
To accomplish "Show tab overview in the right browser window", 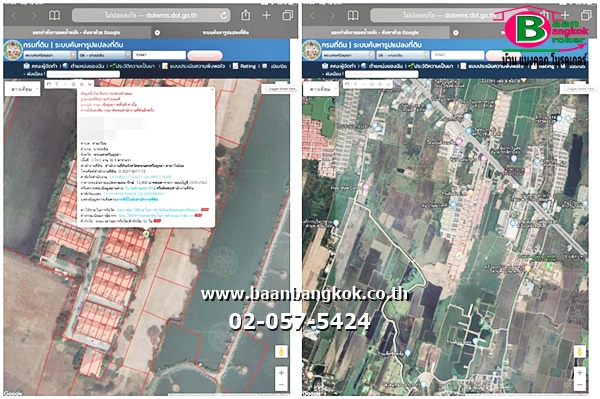I will click(x=586, y=15).
